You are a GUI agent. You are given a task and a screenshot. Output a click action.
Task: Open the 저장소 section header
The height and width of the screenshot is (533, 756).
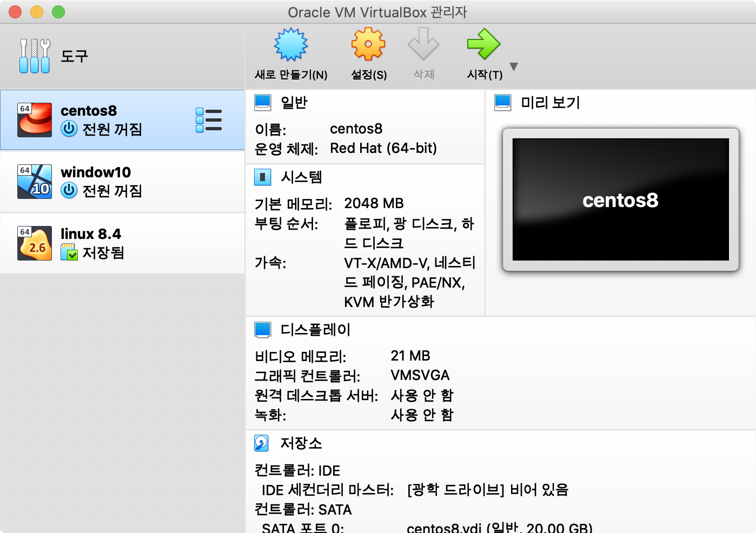tap(301, 443)
